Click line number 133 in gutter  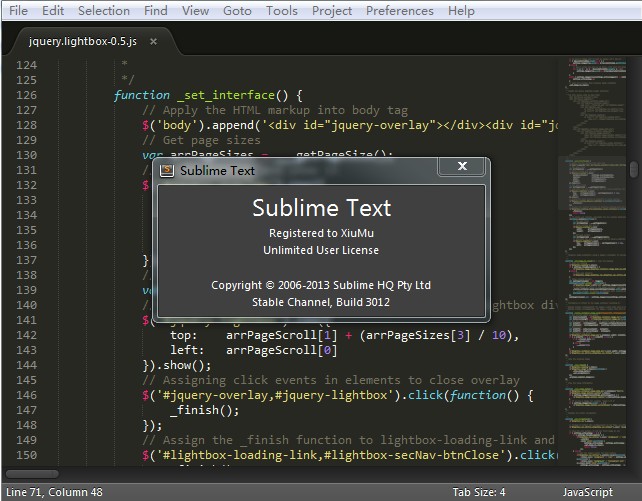27,200
